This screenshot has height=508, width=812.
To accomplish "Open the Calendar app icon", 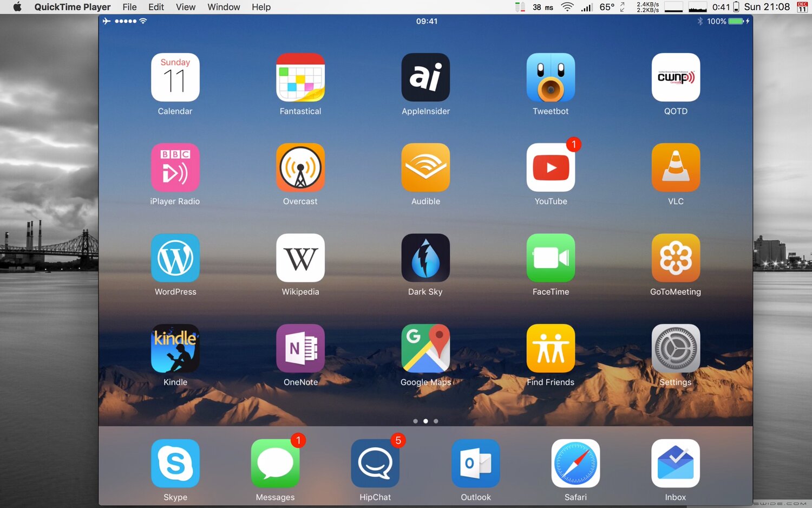I will pos(175,77).
